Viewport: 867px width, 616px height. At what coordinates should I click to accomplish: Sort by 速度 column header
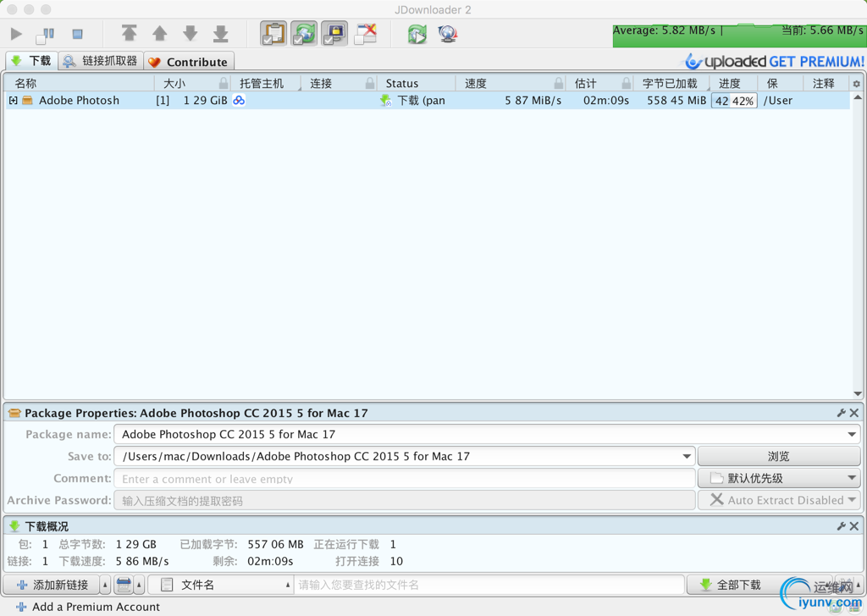511,84
